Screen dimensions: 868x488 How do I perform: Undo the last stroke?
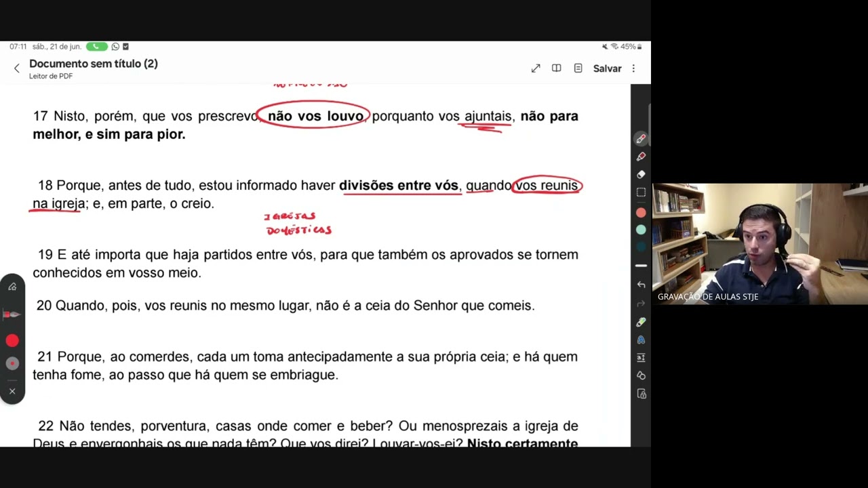point(641,285)
